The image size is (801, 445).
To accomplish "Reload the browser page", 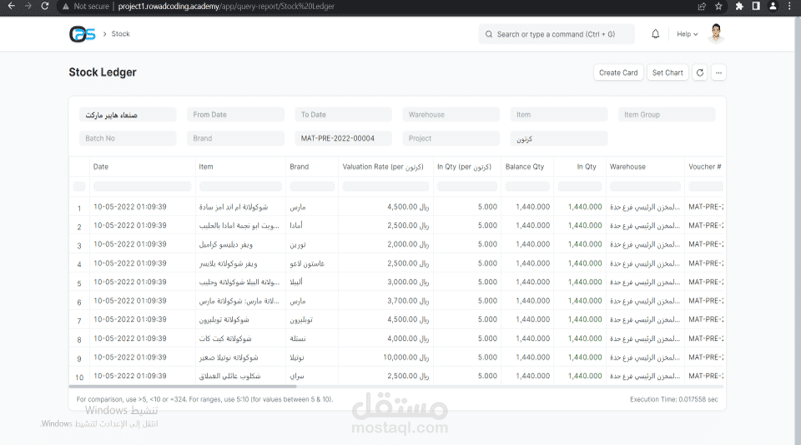I will [45, 6].
